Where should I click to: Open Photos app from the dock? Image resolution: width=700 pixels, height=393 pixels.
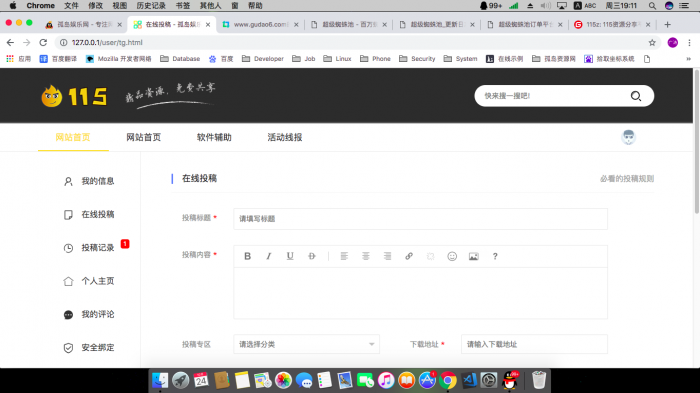(x=283, y=380)
